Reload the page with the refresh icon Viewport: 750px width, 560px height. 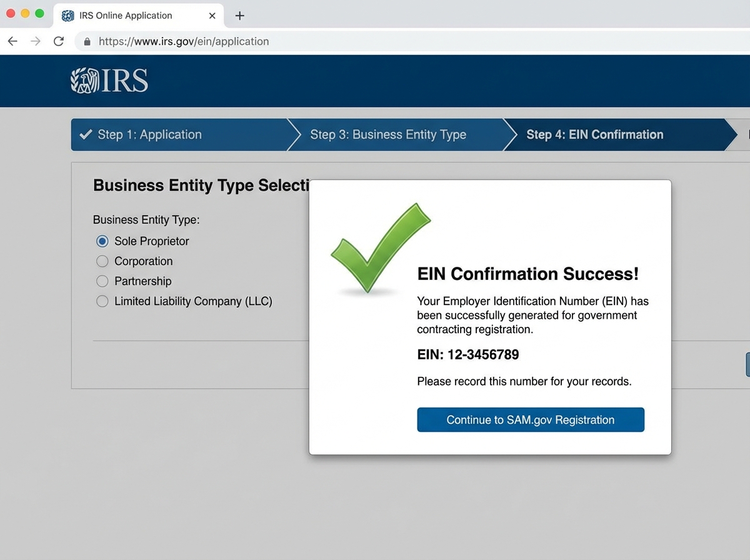coord(58,41)
